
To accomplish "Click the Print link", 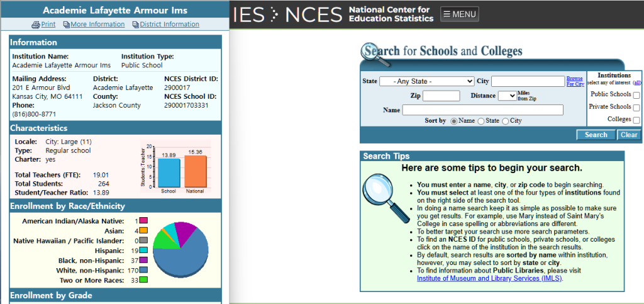I will 48,25.
